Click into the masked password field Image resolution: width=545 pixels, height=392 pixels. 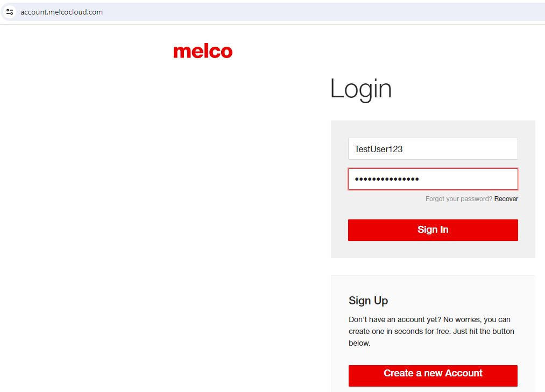[433, 179]
